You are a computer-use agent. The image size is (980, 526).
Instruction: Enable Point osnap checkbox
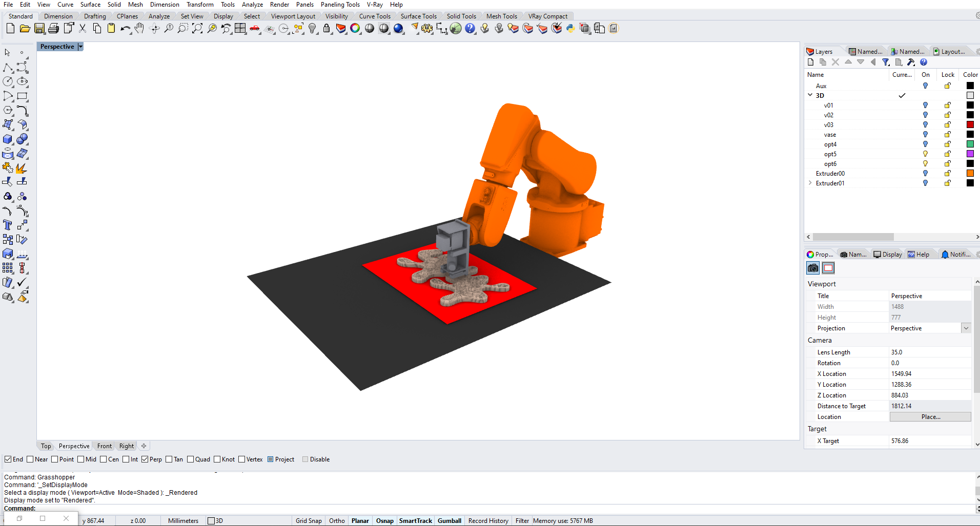[55, 459]
